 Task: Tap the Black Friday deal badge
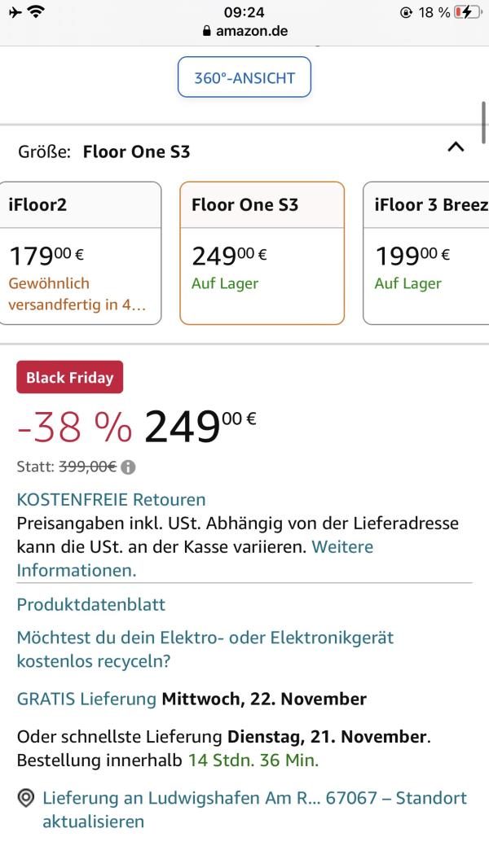tap(69, 378)
